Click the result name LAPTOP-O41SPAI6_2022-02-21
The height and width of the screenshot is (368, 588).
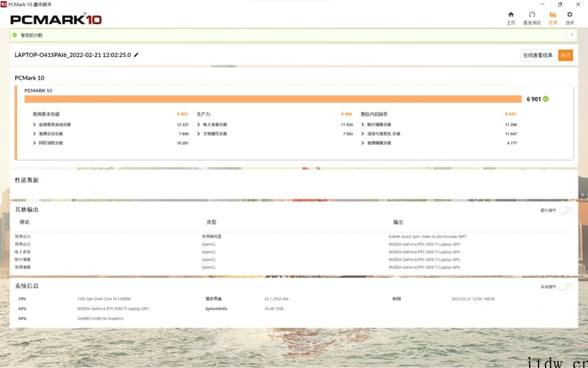tap(73, 55)
